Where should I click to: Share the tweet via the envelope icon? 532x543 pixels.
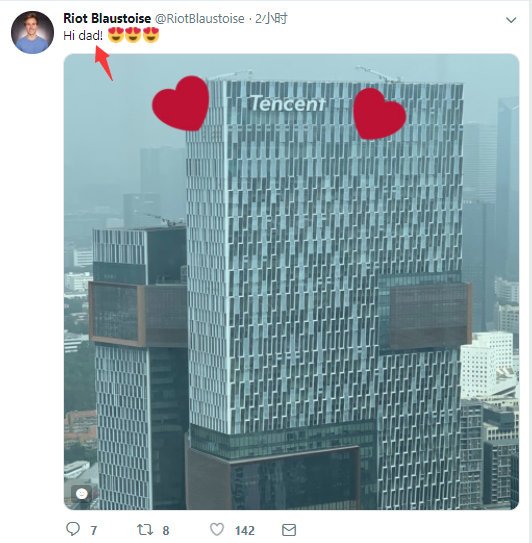[x=289, y=530]
